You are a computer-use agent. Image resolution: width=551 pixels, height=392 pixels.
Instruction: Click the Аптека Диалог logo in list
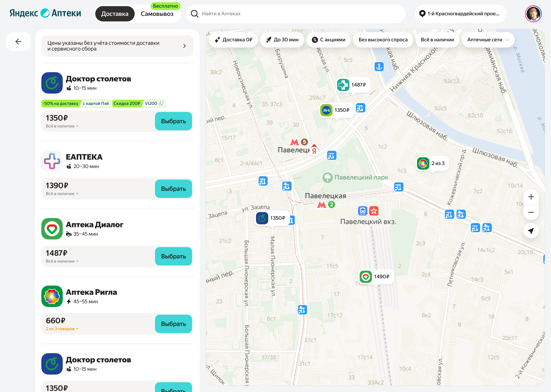point(52,229)
